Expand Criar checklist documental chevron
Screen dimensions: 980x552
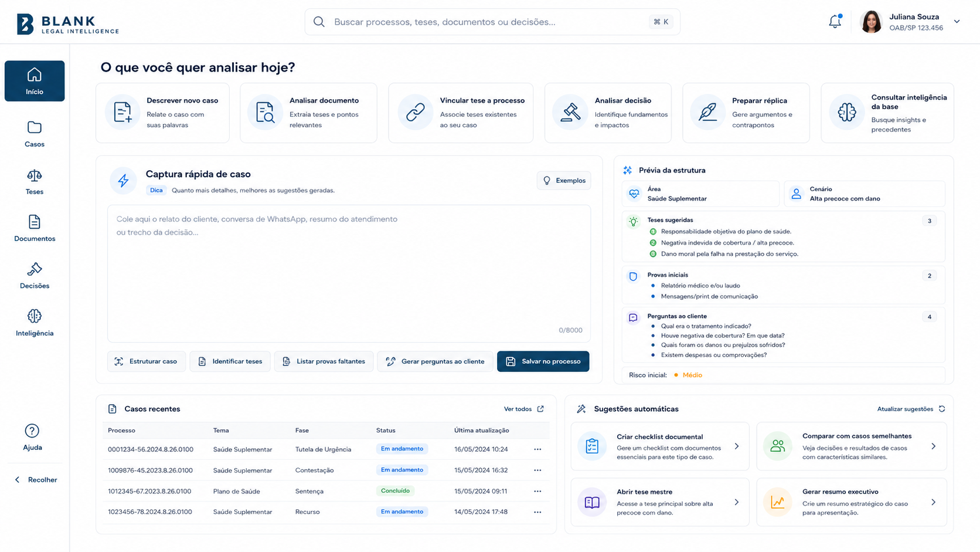(x=737, y=446)
